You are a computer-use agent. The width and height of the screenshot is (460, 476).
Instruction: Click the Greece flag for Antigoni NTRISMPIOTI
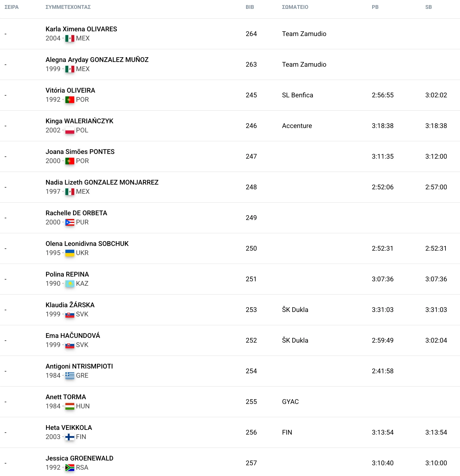click(70, 376)
